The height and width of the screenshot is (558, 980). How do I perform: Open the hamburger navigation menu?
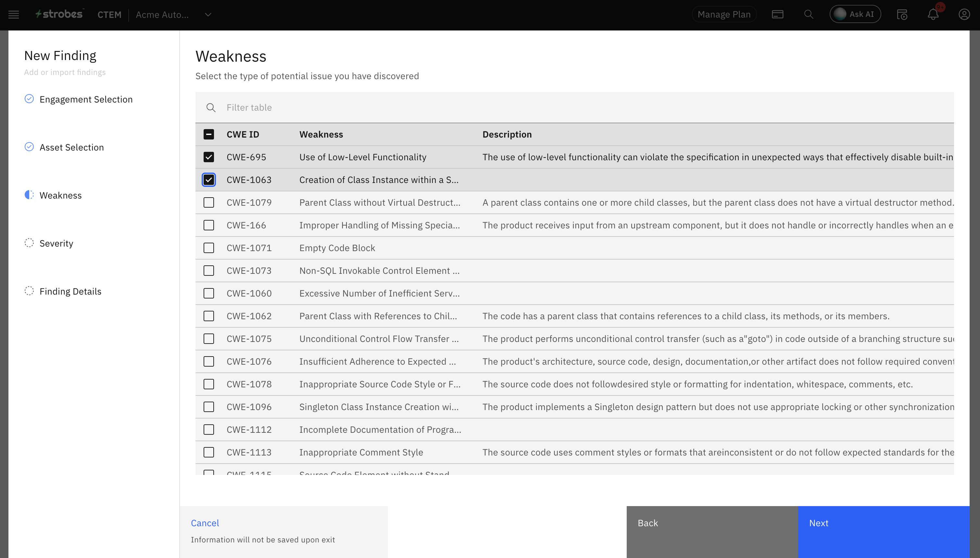coord(13,15)
